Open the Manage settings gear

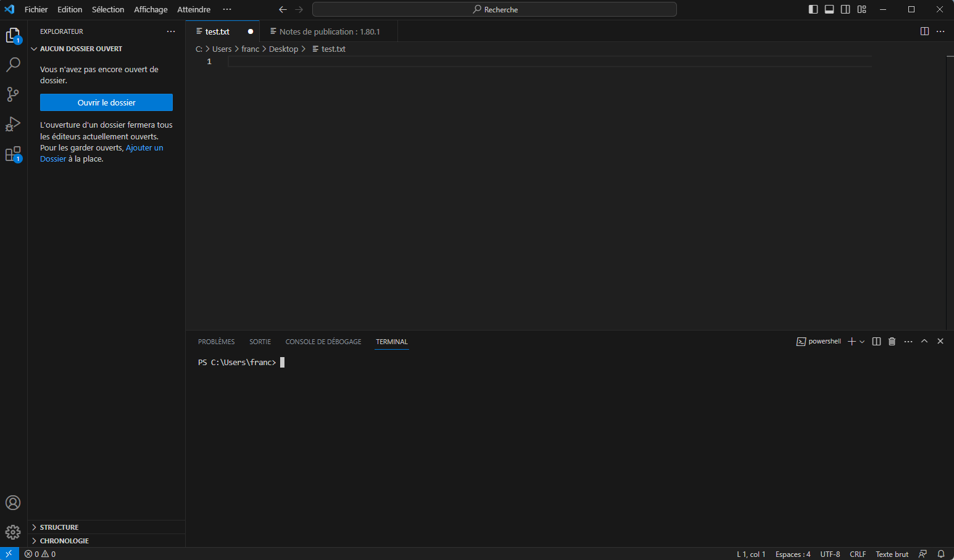(14, 532)
